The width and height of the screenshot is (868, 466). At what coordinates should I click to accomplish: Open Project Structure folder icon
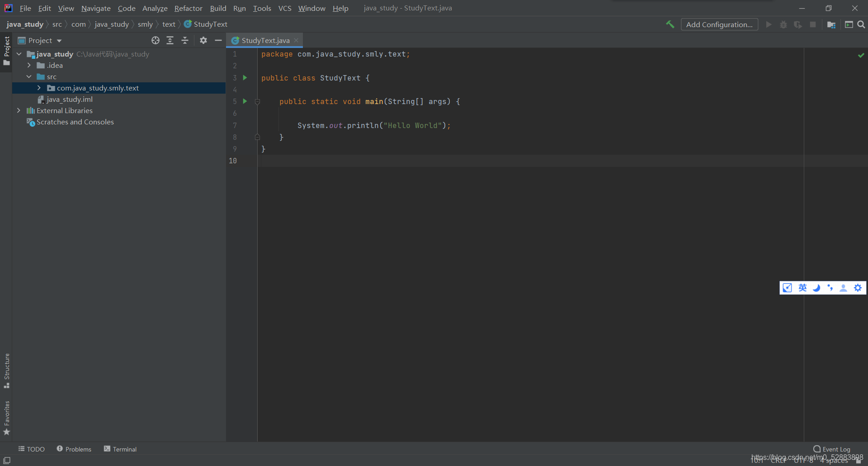coord(831,24)
